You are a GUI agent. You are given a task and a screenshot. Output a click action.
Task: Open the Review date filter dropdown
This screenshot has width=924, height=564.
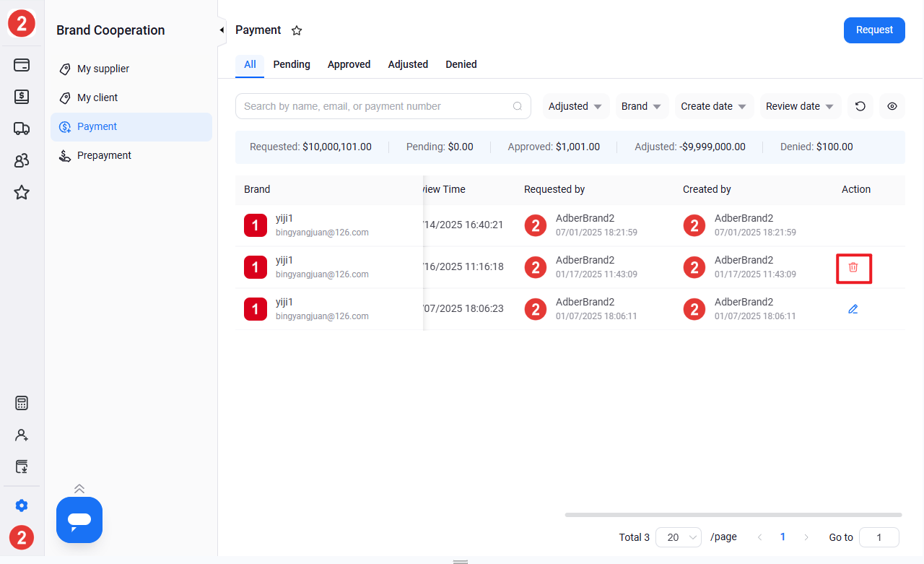(x=801, y=106)
